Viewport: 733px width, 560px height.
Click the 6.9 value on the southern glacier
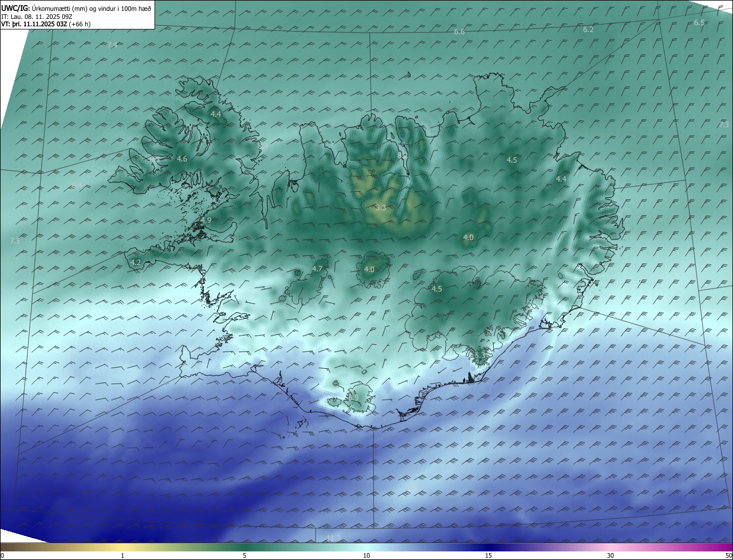pos(353,397)
